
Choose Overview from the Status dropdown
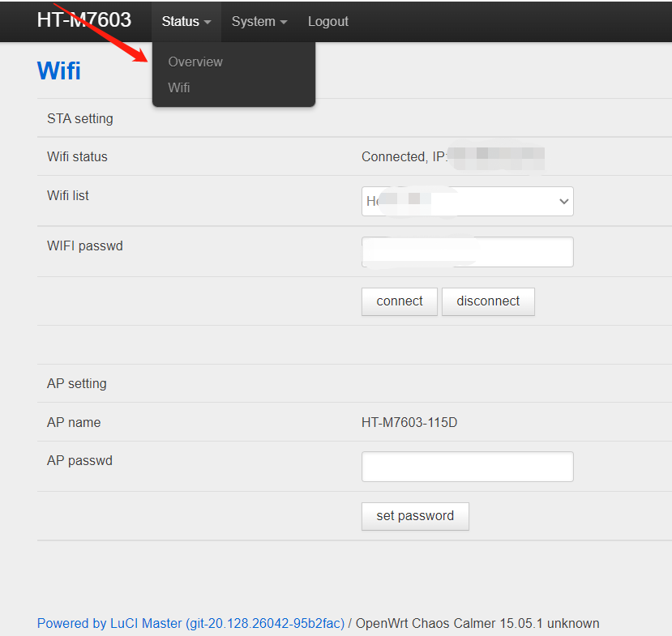(x=195, y=62)
